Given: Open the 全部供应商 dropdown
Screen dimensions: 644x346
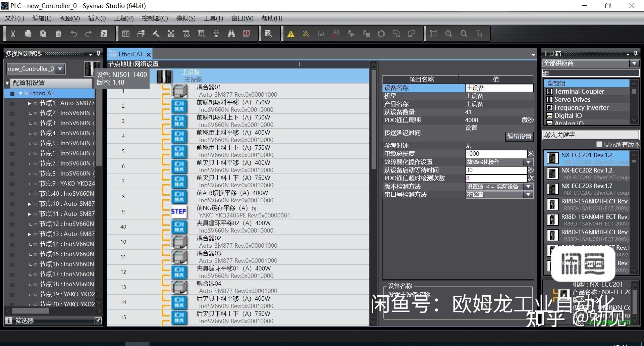Looking at the screenshot, I should pos(634,63).
